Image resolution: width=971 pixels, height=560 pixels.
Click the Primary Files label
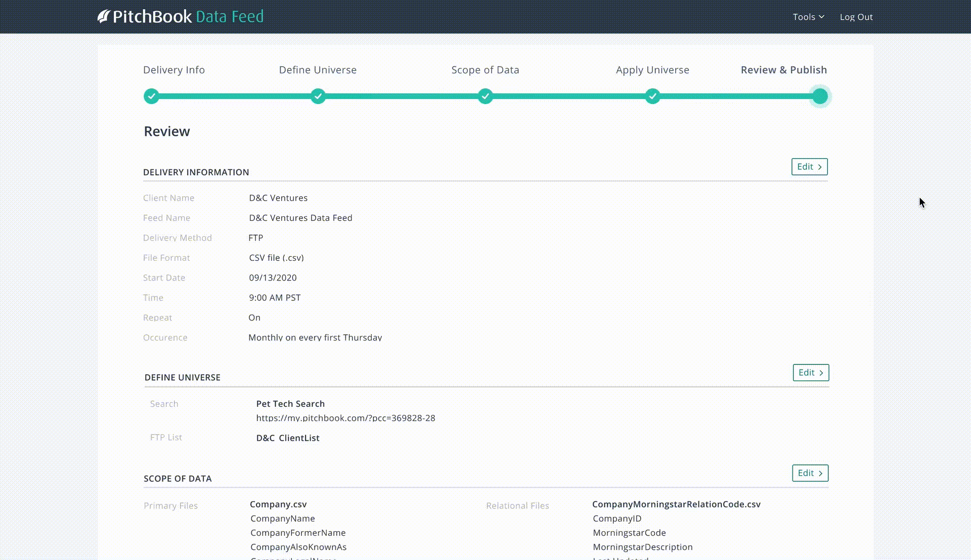point(170,506)
